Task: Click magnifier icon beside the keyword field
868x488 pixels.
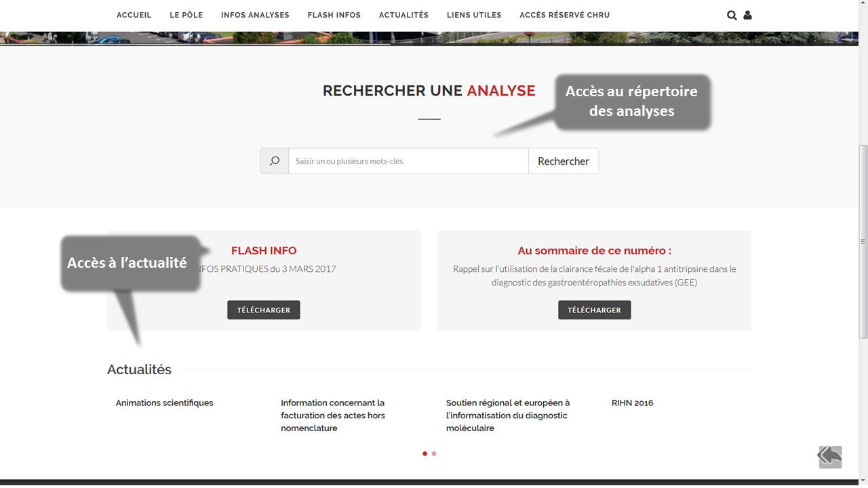Action: click(275, 161)
